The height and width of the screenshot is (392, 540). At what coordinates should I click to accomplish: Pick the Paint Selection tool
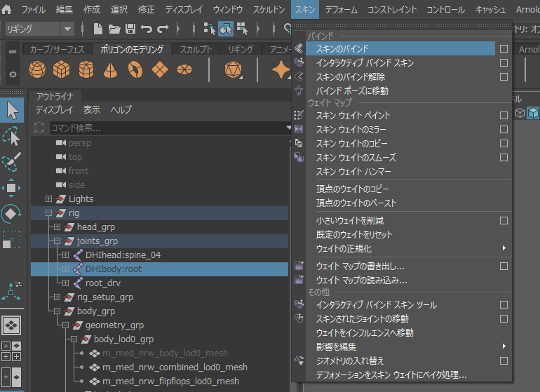(13, 162)
